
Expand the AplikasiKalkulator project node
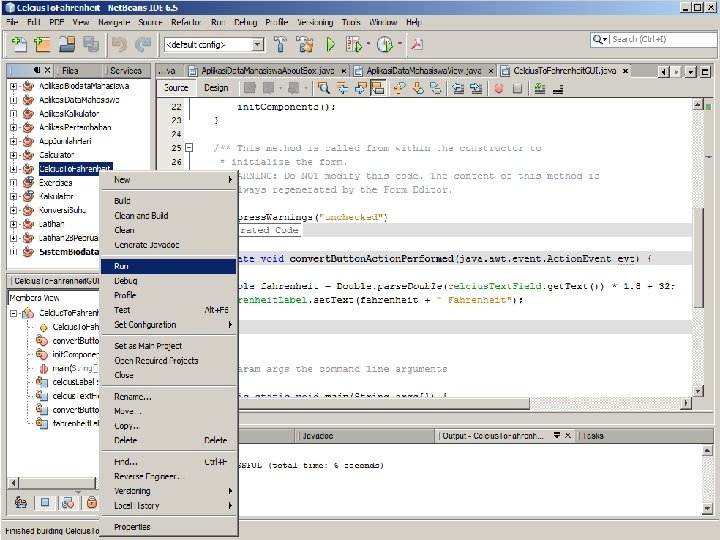click(x=13, y=114)
